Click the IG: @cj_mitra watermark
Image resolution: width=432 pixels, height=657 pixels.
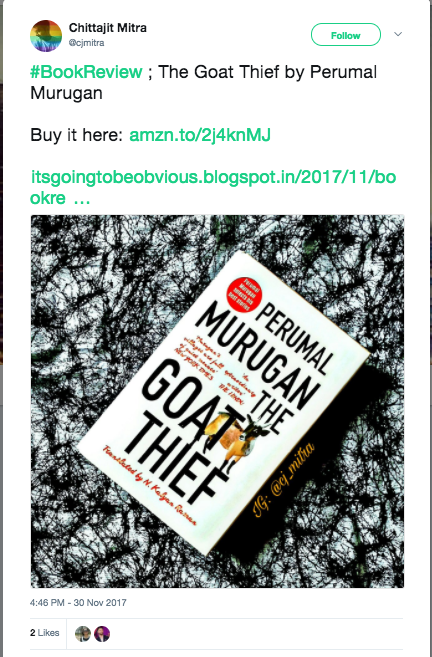click(284, 480)
